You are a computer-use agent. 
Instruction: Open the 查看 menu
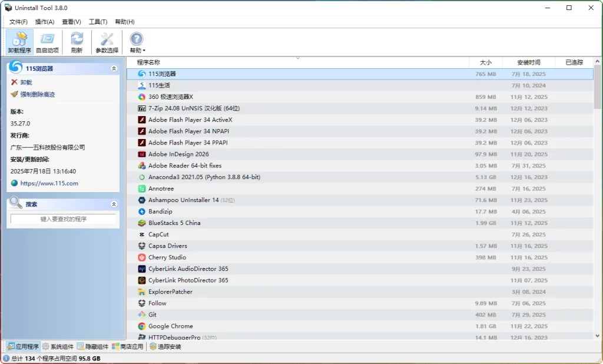click(71, 21)
